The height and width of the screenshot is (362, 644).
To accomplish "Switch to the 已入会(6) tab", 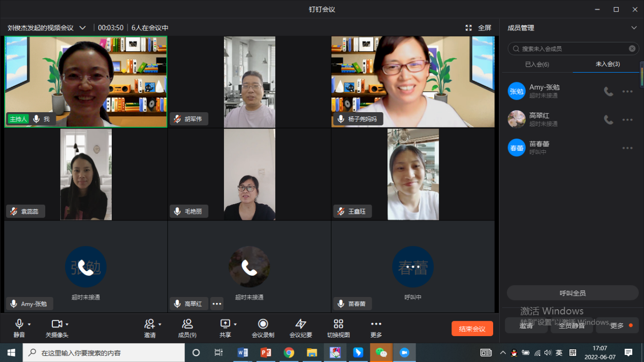I will tap(537, 64).
